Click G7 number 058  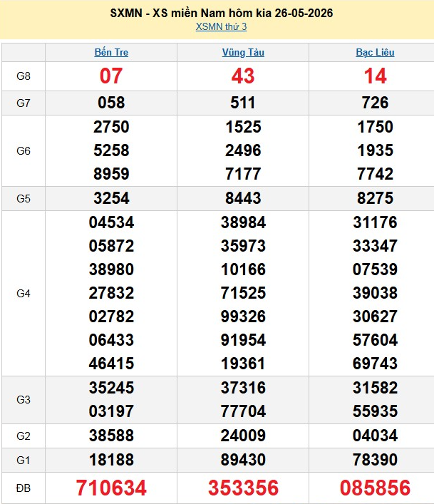click(111, 103)
